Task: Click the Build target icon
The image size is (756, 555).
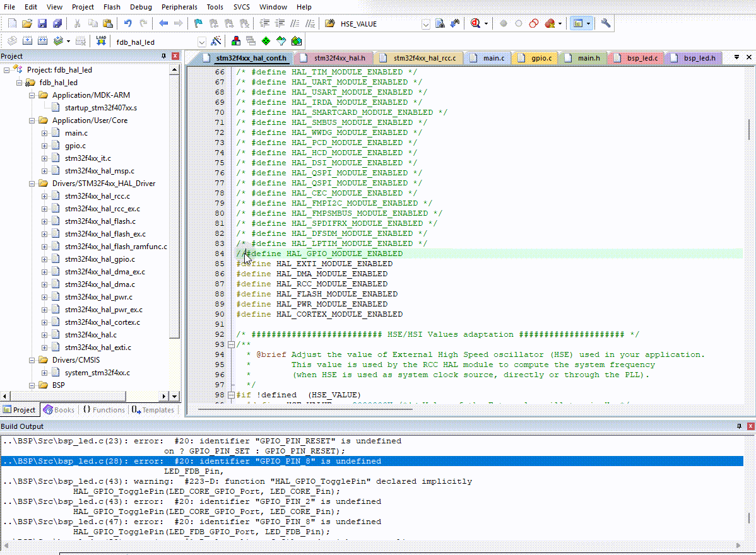Action: (x=28, y=42)
